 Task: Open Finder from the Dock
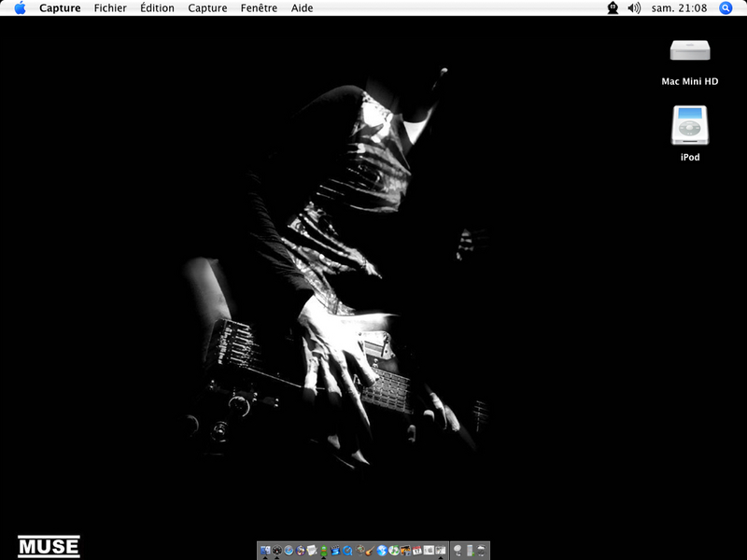pyautogui.click(x=265, y=551)
